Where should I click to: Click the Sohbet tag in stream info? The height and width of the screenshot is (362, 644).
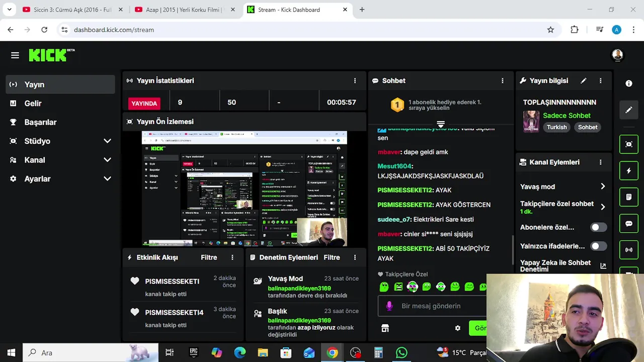(x=588, y=127)
